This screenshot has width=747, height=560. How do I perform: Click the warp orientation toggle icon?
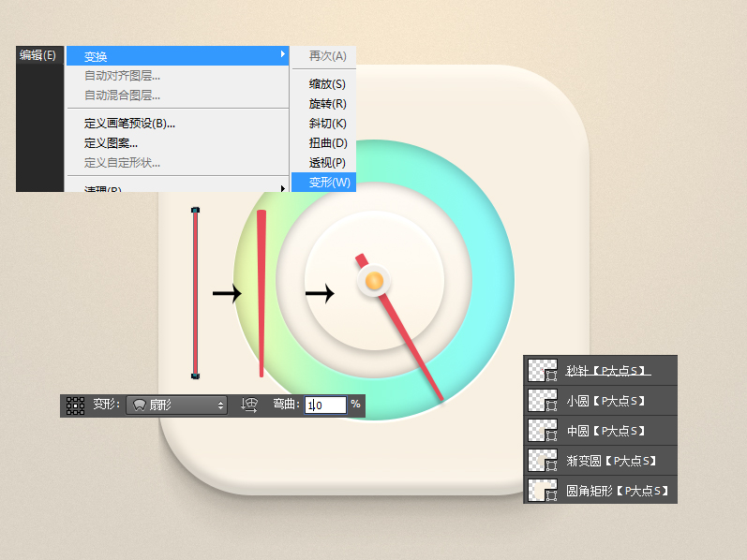(249, 405)
